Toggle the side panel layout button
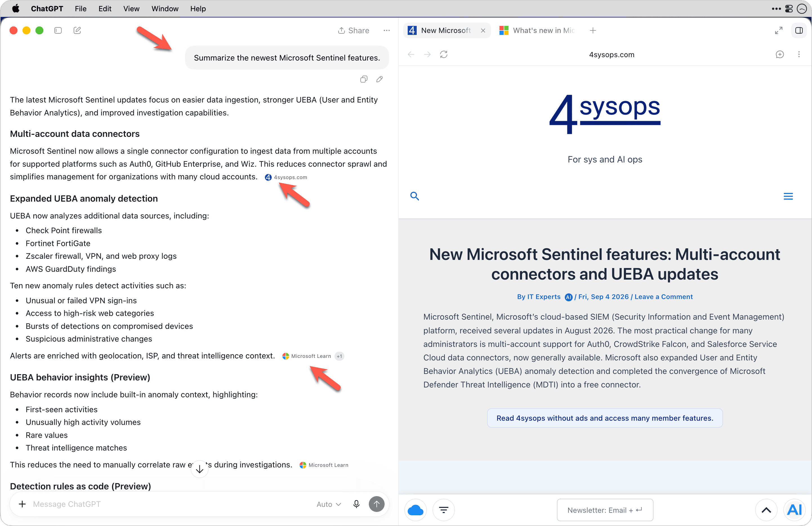The width and height of the screenshot is (812, 526). point(798,30)
